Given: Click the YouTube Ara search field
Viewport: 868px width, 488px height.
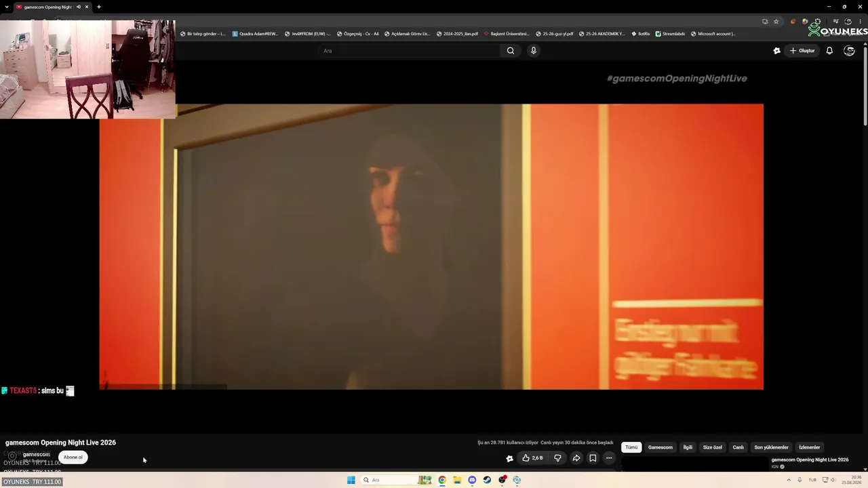Looking at the screenshot, I should point(409,51).
